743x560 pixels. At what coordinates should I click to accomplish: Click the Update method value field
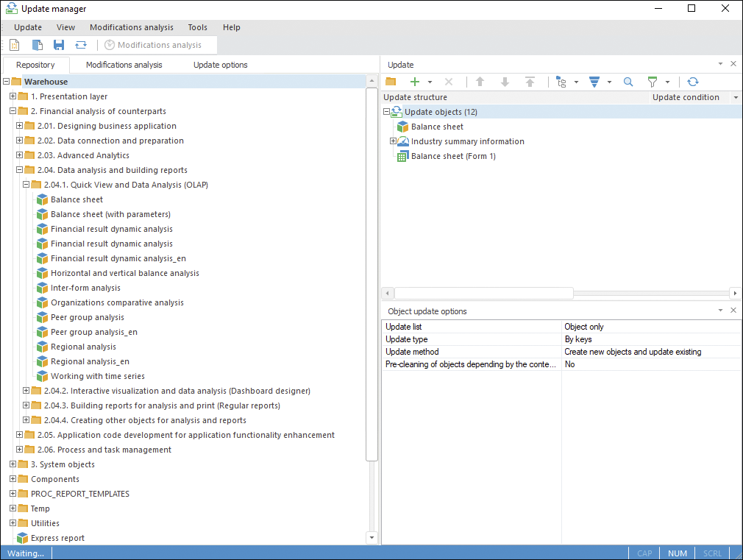click(650, 352)
